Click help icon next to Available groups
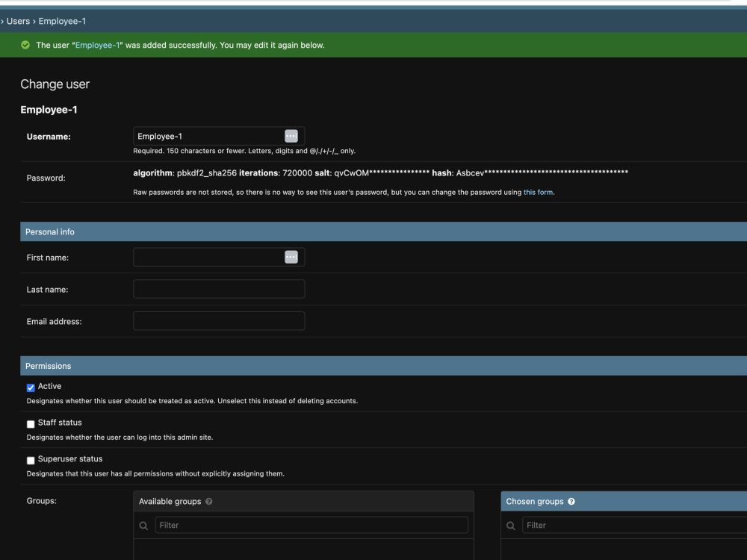This screenshot has height=560, width=747. [208, 502]
